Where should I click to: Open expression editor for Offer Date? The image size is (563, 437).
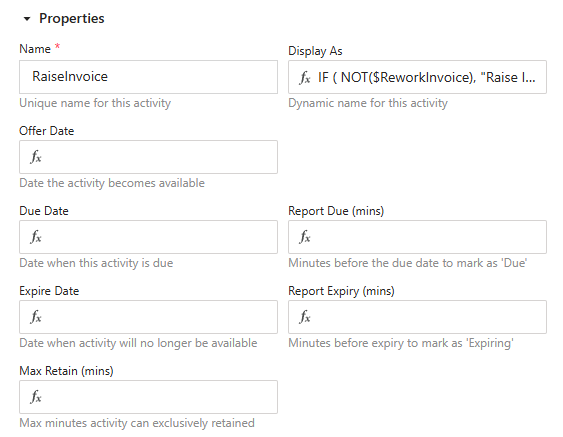click(36, 157)
